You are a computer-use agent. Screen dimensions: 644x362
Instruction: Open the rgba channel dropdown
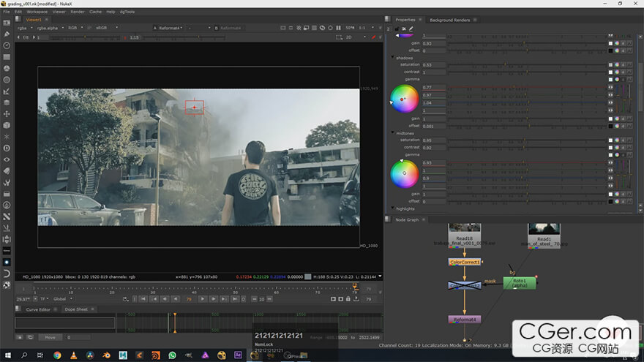25,28
